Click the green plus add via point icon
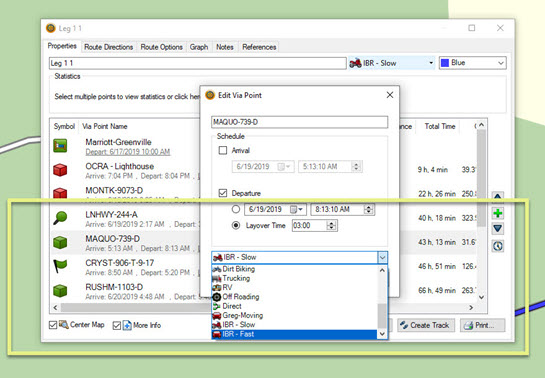545x378 pixels. point(498,213)
